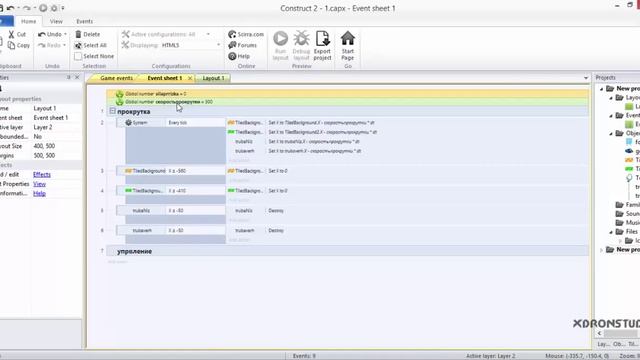This screenshot has height=360, width=640.
Task: Select the Every tick condition
Action: tap(197, 122)
